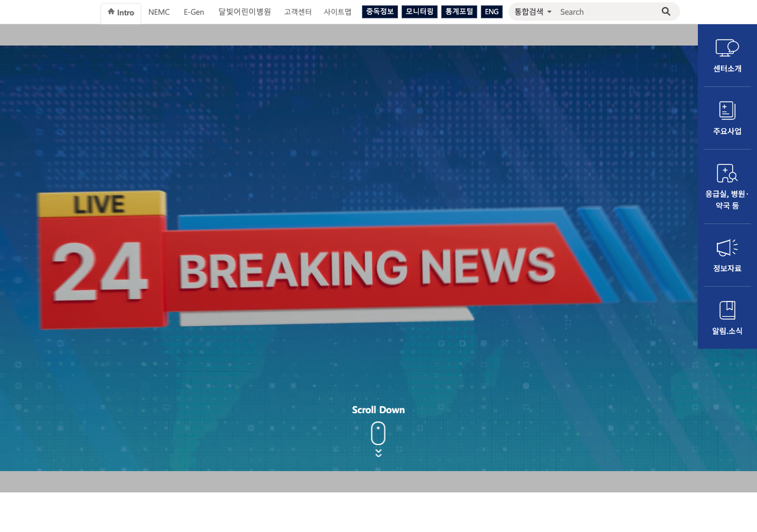
Task: Click the 중독정보 button
Action: 380,12
